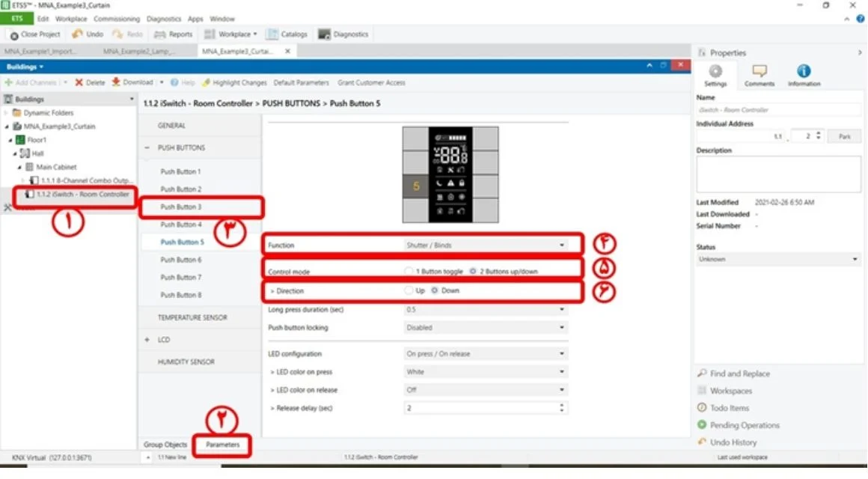This screenshot has width=868, height=479.
Task: Open the Information icon in Properties
Action: click(804, 71)
